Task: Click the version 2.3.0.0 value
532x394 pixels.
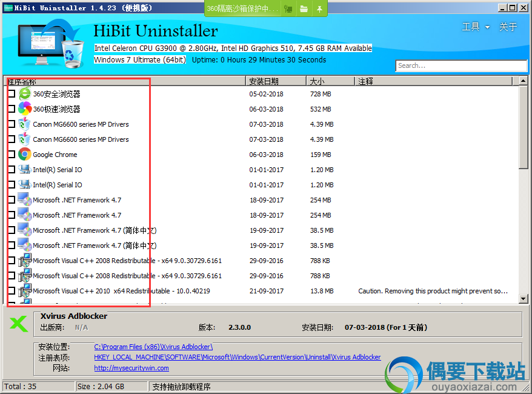Action: 239,327
